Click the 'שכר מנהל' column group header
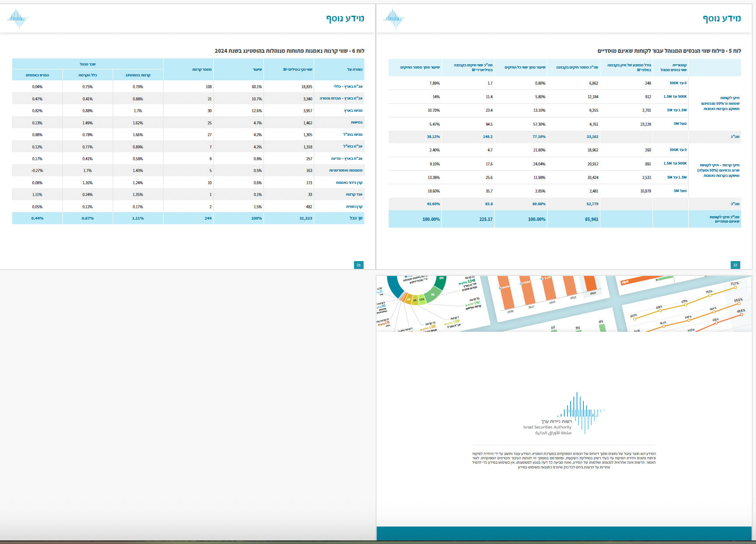 point(88,64)
